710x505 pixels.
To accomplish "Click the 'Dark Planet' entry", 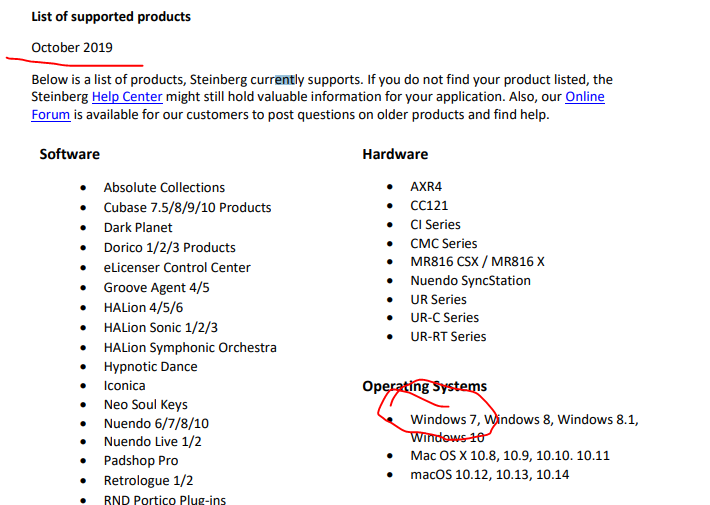I will click(x=138, y=227).
